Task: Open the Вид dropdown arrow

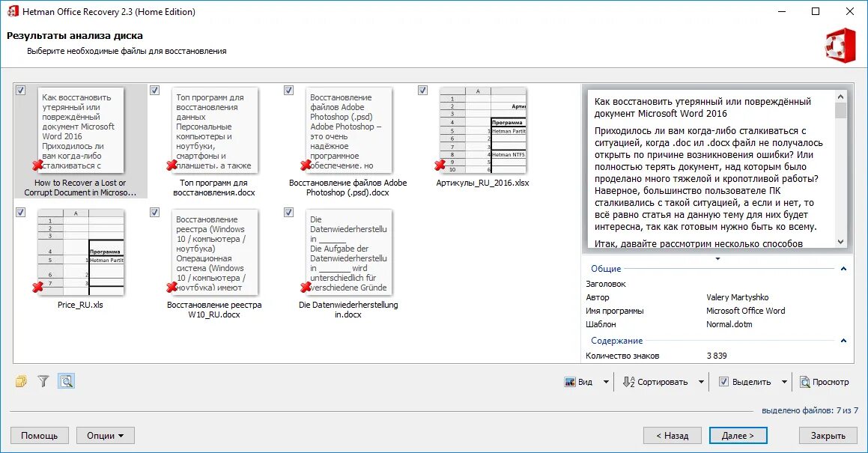Action: tap(606, 382)
